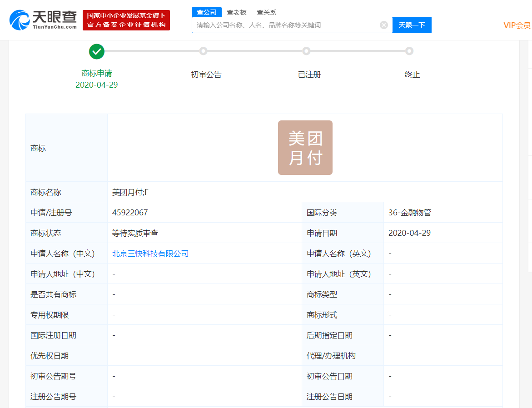This screenshot has width=532, height=408.
Task: Click the 商标状态 row label
Action: point(46,233)
